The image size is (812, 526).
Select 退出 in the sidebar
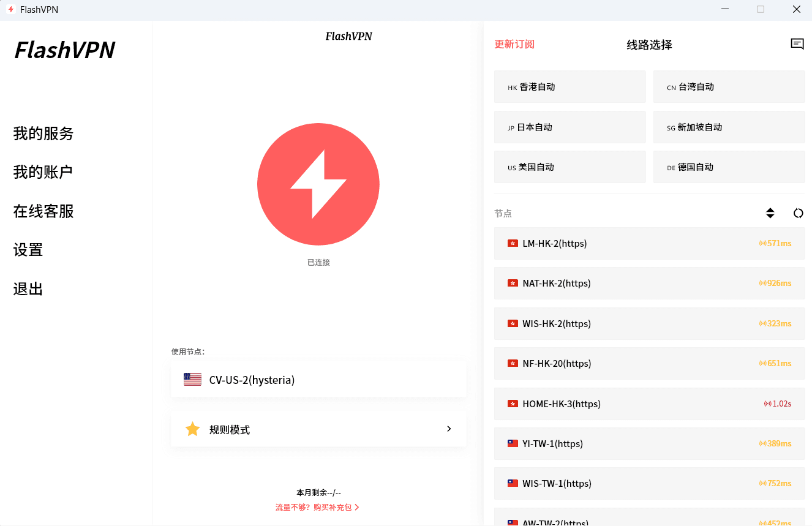coord(28,289)
